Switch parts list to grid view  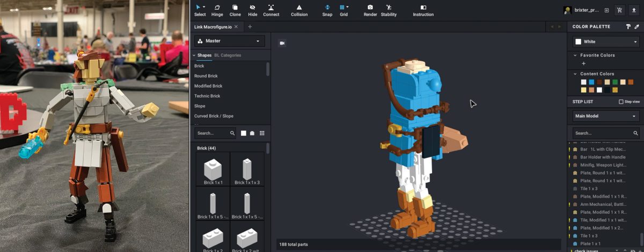point(262,133)
